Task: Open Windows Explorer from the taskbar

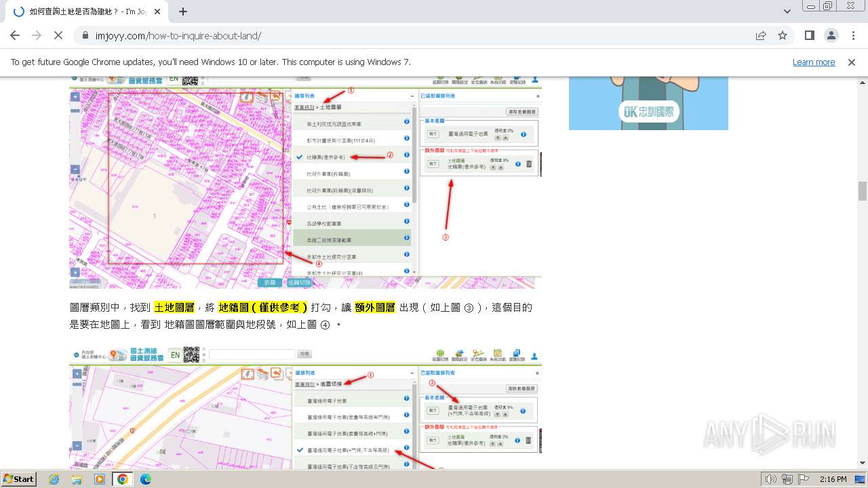Action: pyautogui.click(x=77, y=479)
